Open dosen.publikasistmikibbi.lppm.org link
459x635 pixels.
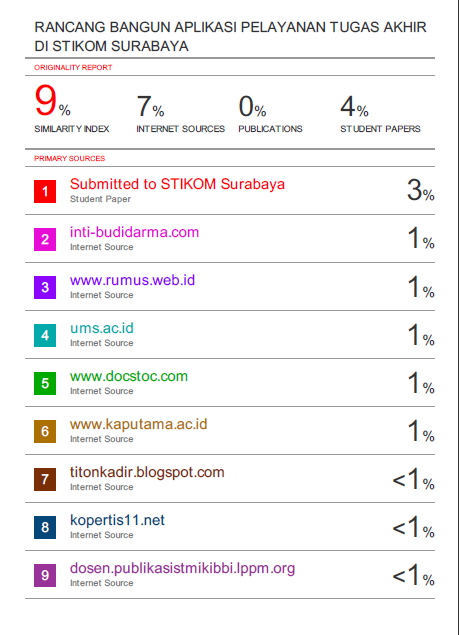coord(182,568)
